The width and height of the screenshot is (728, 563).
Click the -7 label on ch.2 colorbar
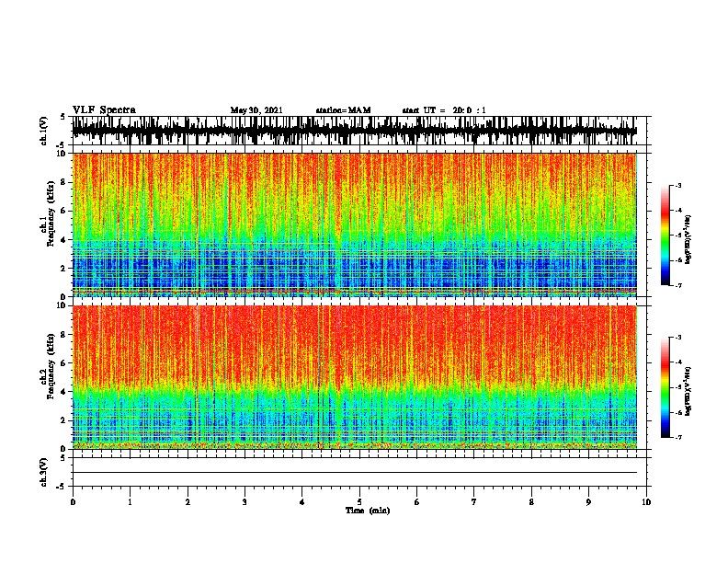(677, 437)
